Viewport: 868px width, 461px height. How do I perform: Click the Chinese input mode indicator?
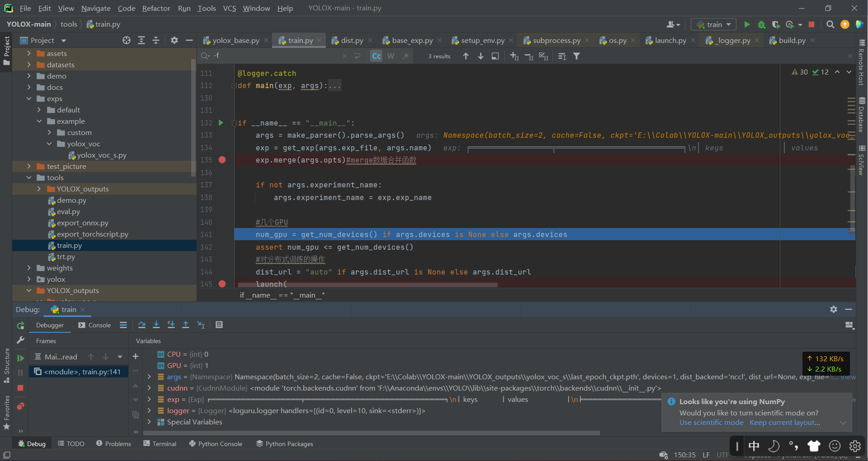pos(754,446)
